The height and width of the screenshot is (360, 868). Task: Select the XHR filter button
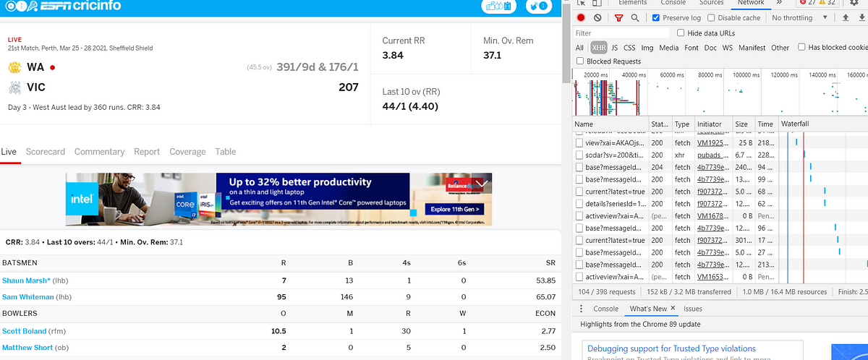coord(599,48)
